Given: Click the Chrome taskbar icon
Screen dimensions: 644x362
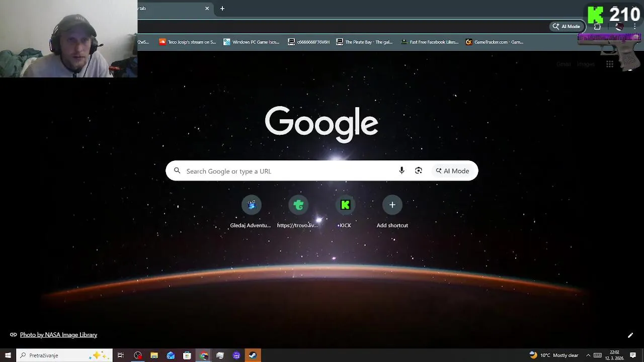Looking at the screenshot, I should click(x=204, y=355).
